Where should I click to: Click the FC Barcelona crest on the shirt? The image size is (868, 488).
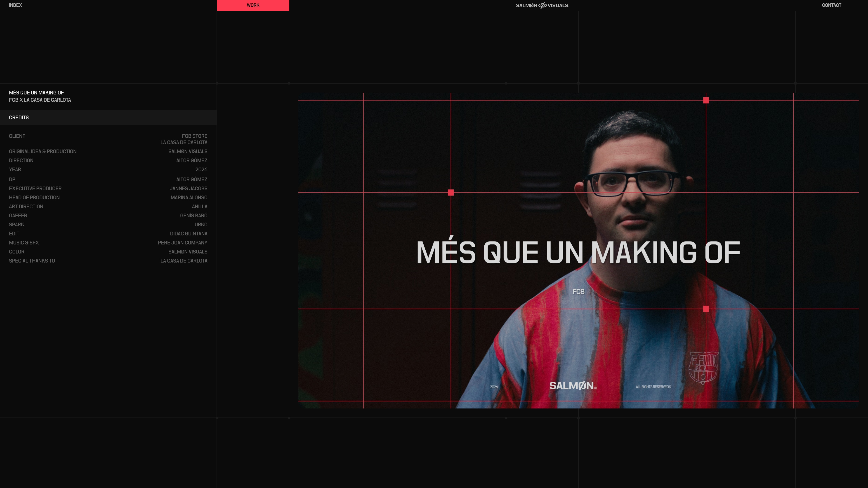(704, 368)
